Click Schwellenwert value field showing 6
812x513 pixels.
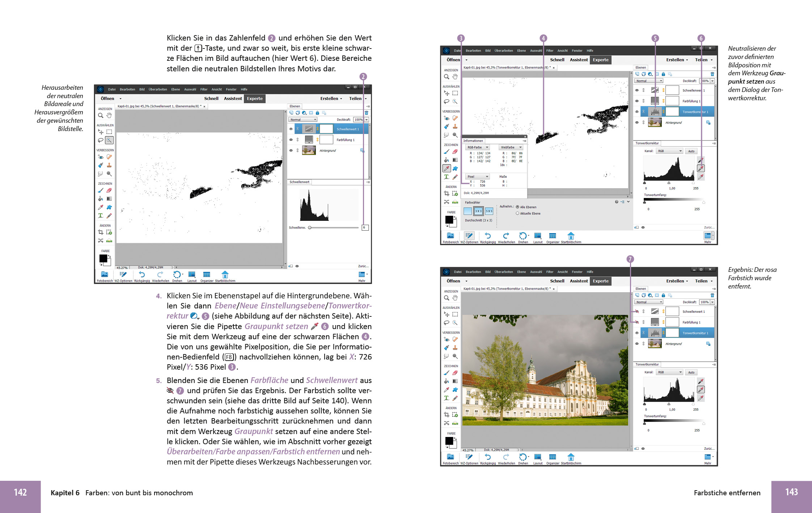364,228
